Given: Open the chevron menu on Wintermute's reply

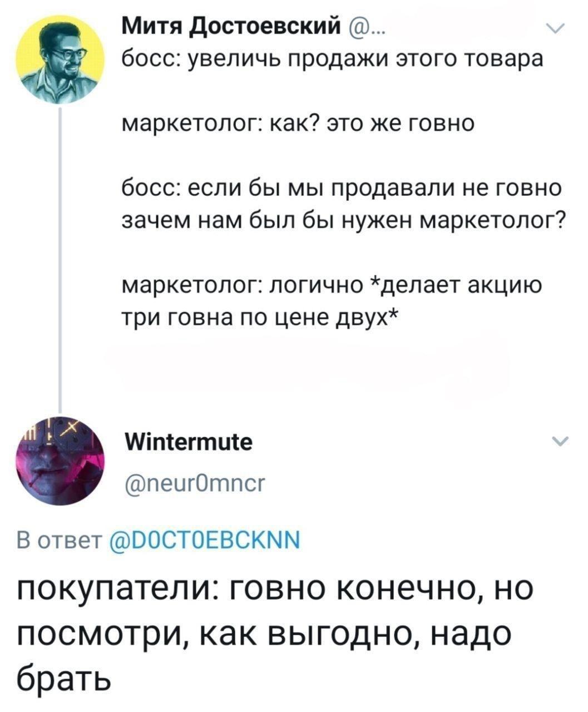Looking at the screenshot, I should coord(559,442).
